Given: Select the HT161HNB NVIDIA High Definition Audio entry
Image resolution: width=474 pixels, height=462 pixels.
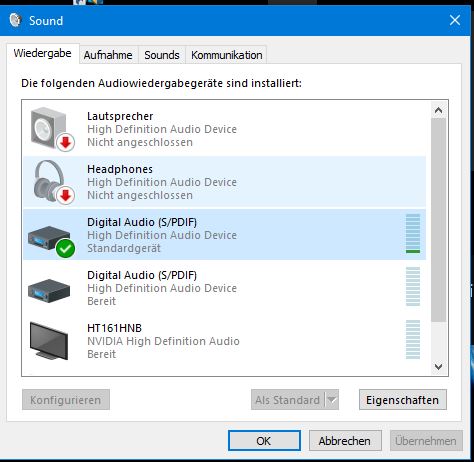Looking at the screenshot, I should [224, 341].
